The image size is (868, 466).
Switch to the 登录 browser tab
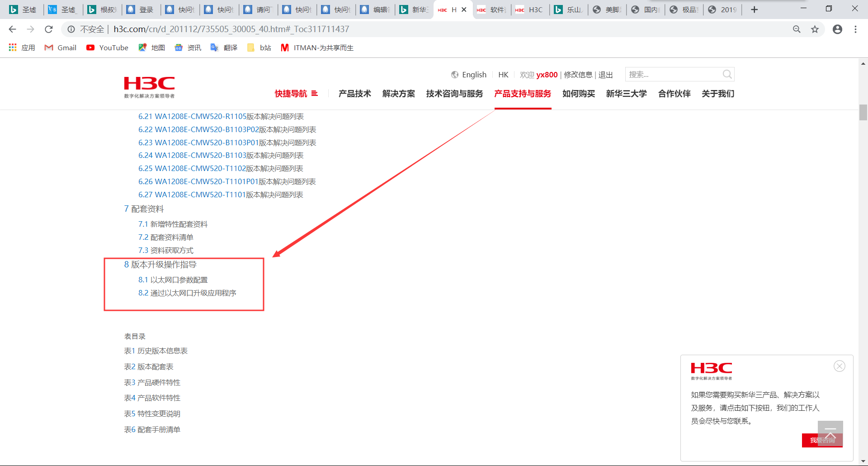tap(141, 10)
